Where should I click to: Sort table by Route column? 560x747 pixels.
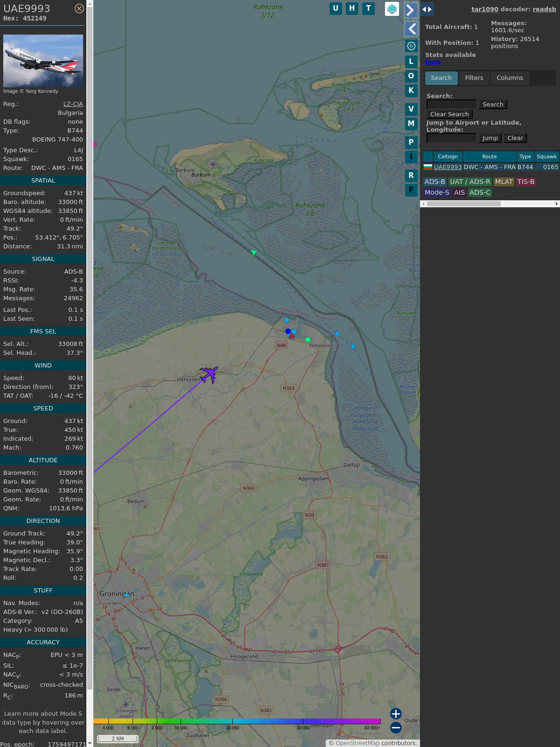(x=490, y=157)
